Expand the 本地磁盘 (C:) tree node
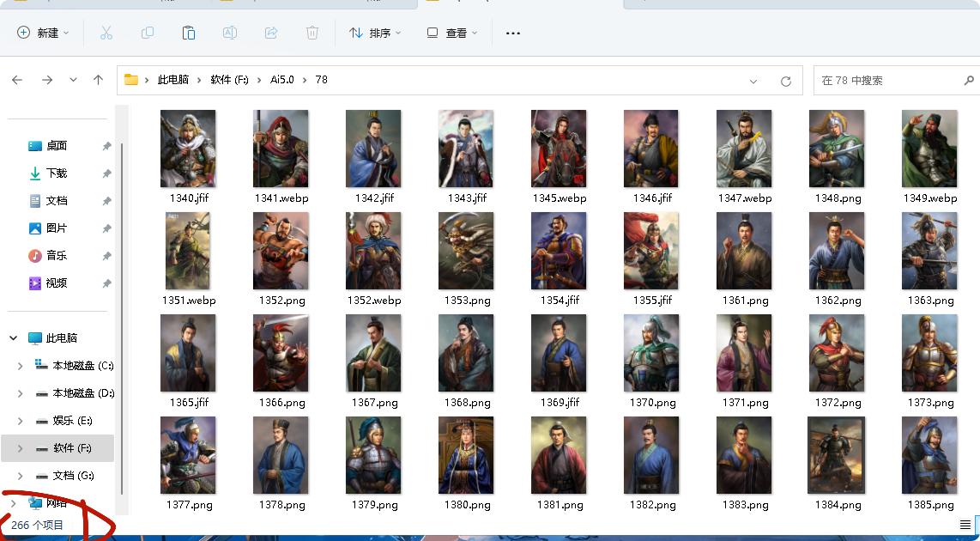This screenshot has width=980, height=541. (20, 365)
